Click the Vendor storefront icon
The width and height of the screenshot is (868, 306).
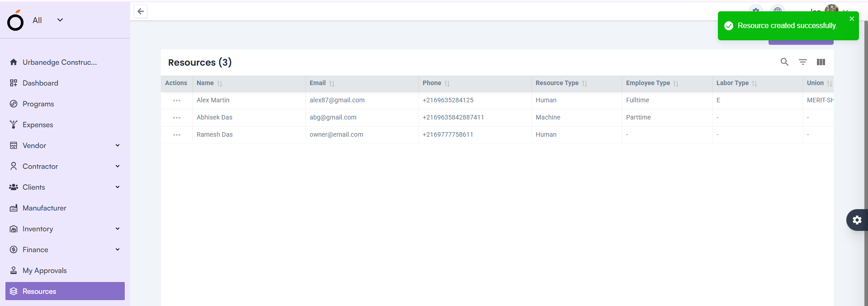[14, 145]
